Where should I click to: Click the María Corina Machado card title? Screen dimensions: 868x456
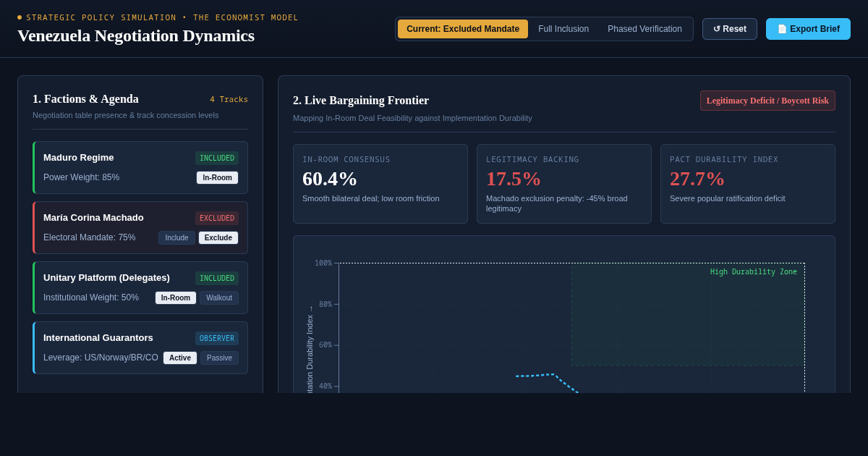pos(93,217)
